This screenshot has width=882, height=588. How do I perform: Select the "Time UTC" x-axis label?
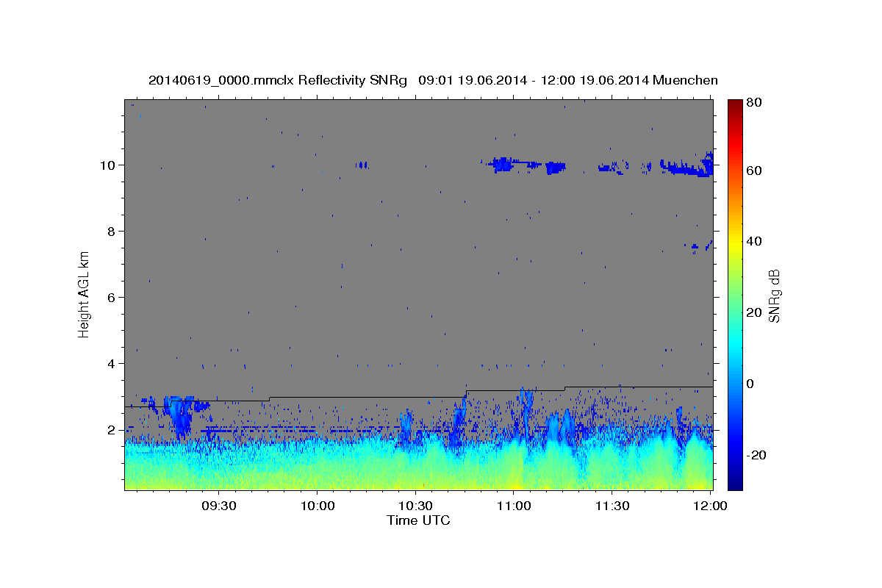click(x=419, y=520)
